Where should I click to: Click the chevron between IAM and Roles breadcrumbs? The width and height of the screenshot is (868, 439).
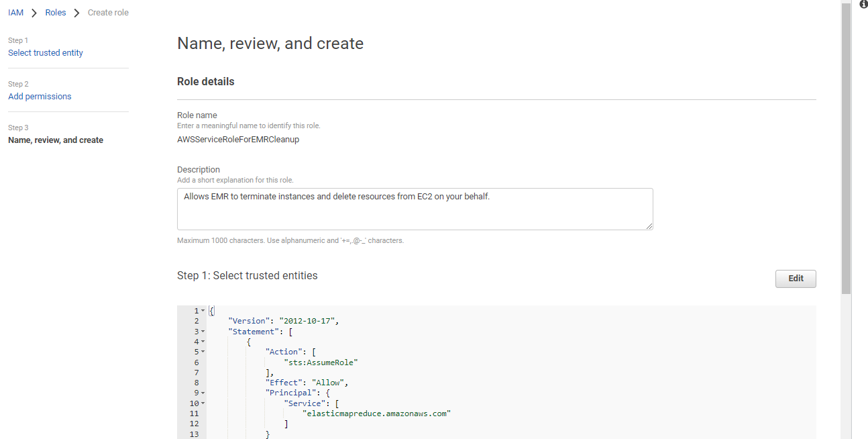tap(34, 12)
